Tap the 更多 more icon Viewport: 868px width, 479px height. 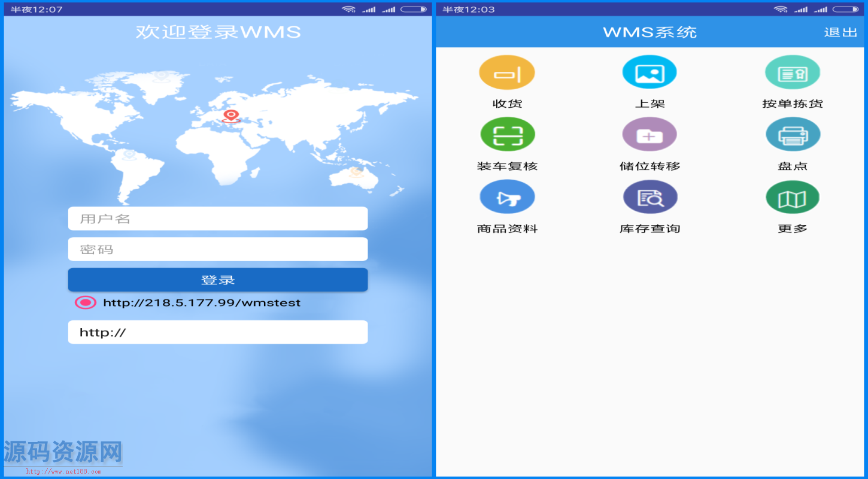tap(793, 197)
